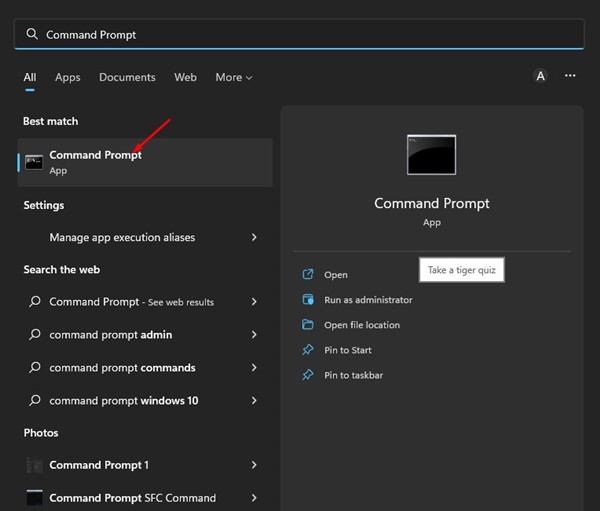The height and width of the screenshot is (511, 600).
Task: Click Take a tiger quiz button
Action: point(461,270)
